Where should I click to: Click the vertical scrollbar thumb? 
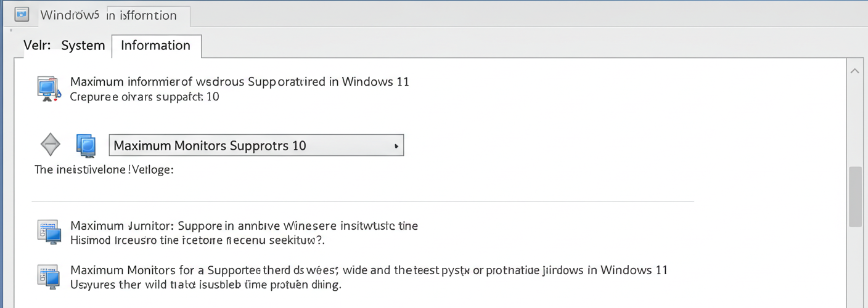(x=855, y=197)
